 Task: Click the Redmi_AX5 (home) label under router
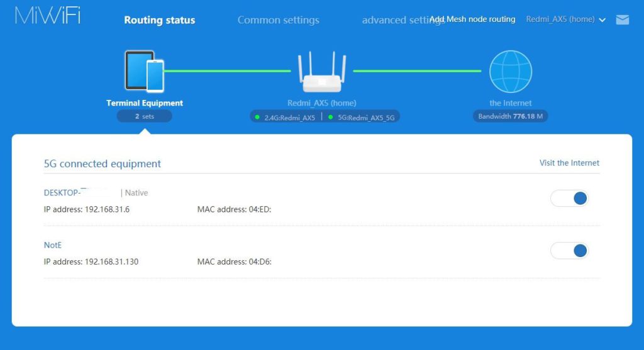point(321,103)
